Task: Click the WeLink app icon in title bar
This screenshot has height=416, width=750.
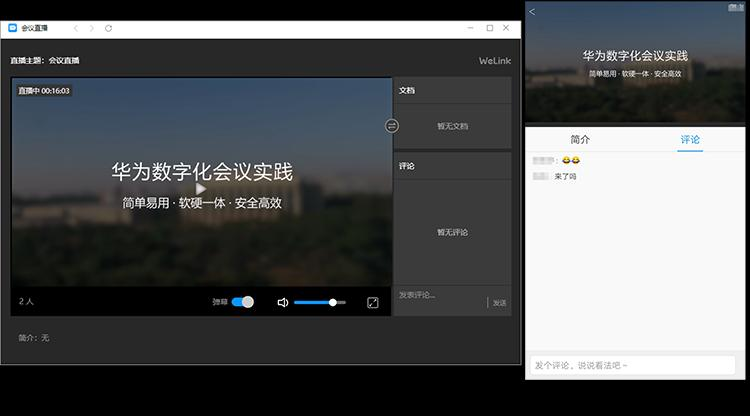Action: (13, 28)
